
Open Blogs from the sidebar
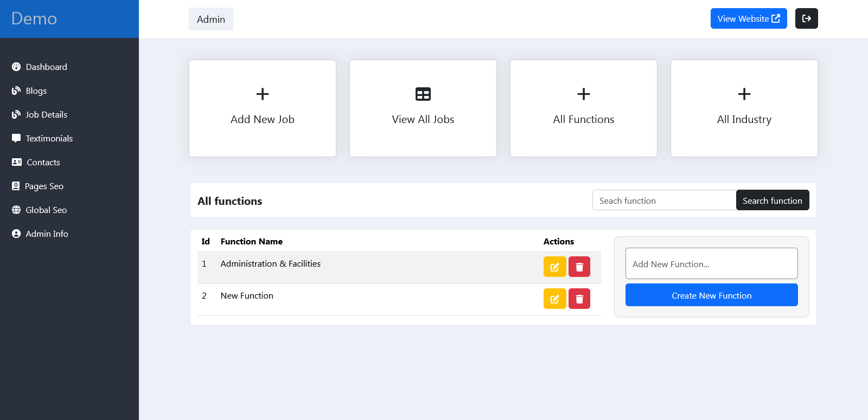[36, 91]
